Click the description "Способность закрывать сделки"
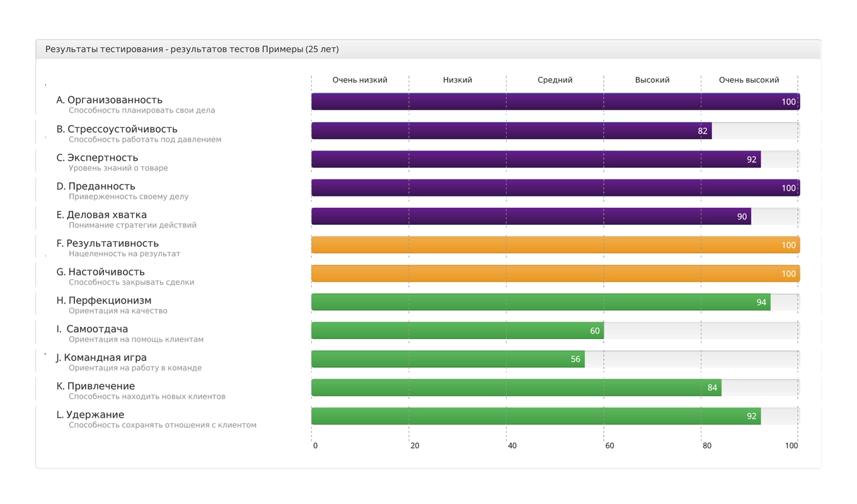The height and width of the screenshot is (504, 857). coord(131,282)
